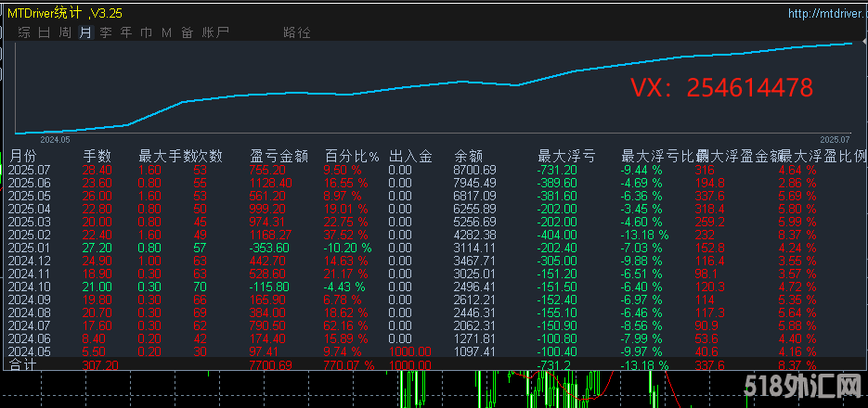Open the M tab
This screenshot has height=408, width=868.
pos(167,32)
